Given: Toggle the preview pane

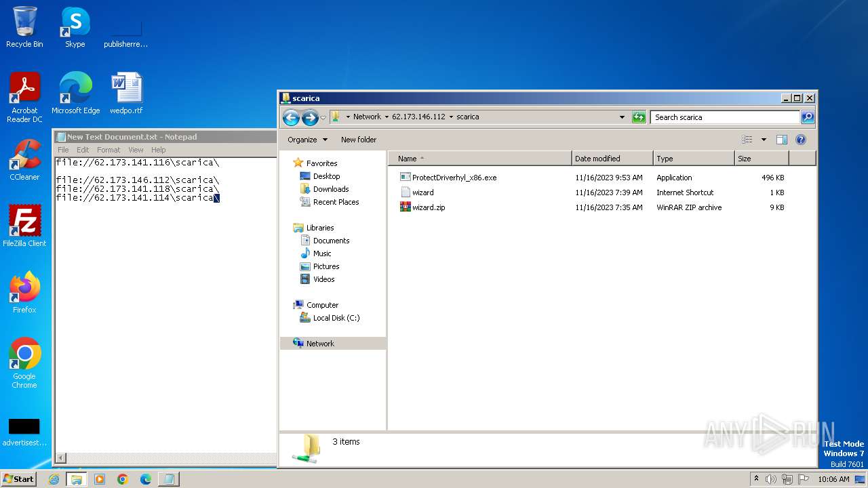Looking at the screenshot, I should coord(782,140).
